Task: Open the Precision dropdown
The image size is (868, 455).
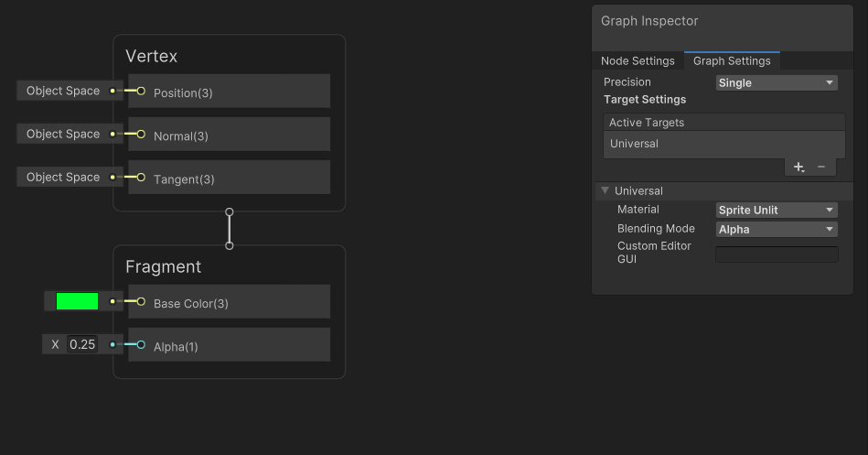Action: (777, 82)
